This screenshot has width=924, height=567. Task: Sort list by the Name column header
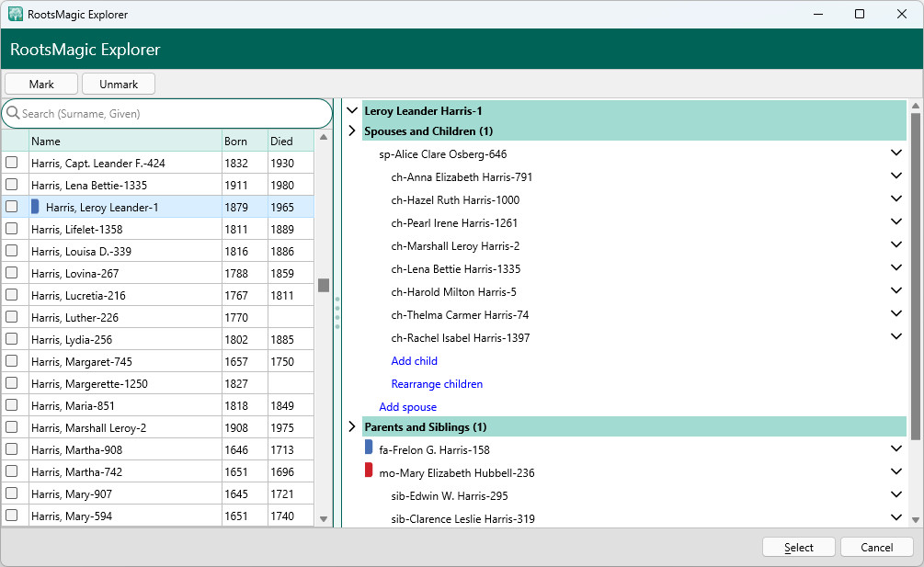coord(125,141)
